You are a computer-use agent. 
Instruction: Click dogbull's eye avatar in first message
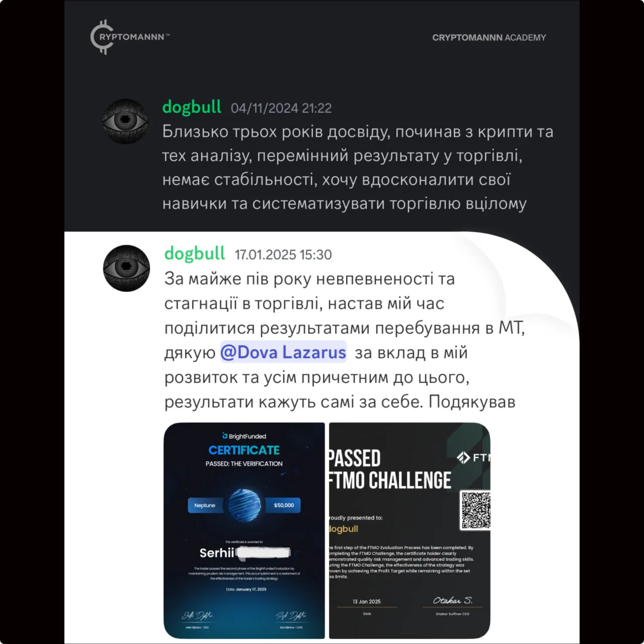click(125, 121)
